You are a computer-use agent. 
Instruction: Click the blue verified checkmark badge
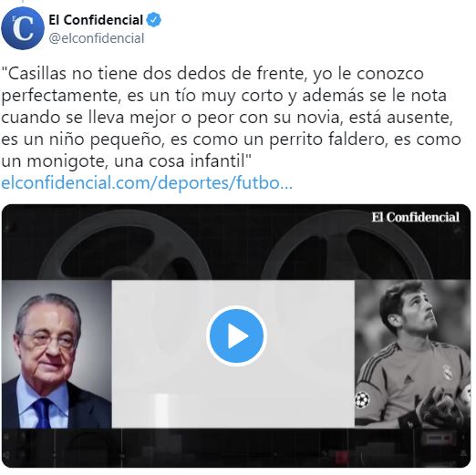click(154, 20)
